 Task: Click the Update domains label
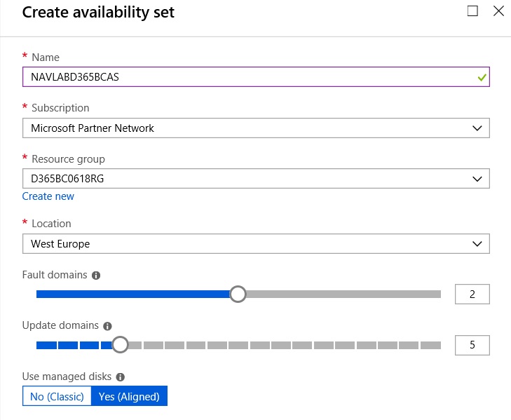click(60, 325)
